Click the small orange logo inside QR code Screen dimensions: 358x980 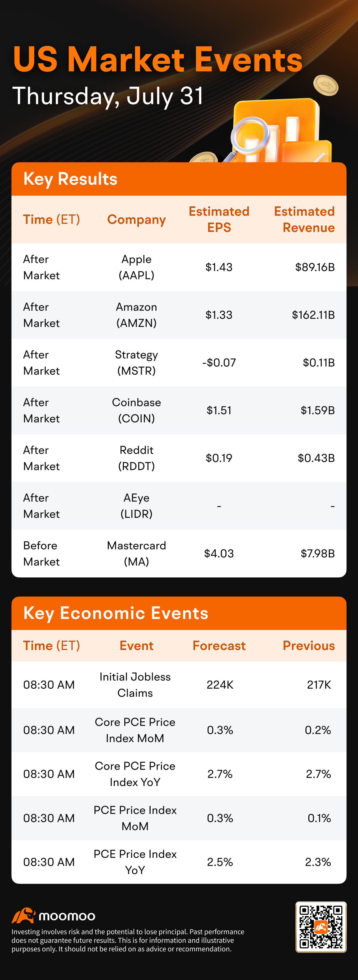(321, 927)
